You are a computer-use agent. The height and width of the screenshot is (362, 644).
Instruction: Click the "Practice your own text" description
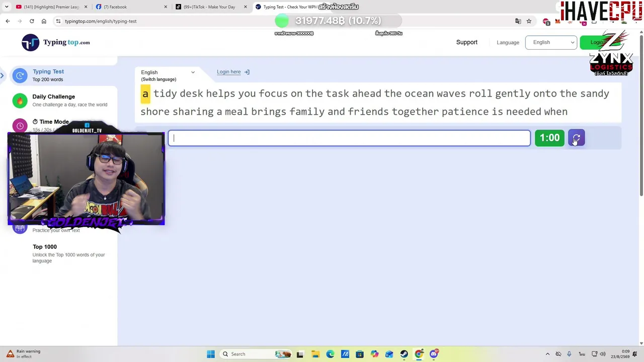[x=56, y=230]
